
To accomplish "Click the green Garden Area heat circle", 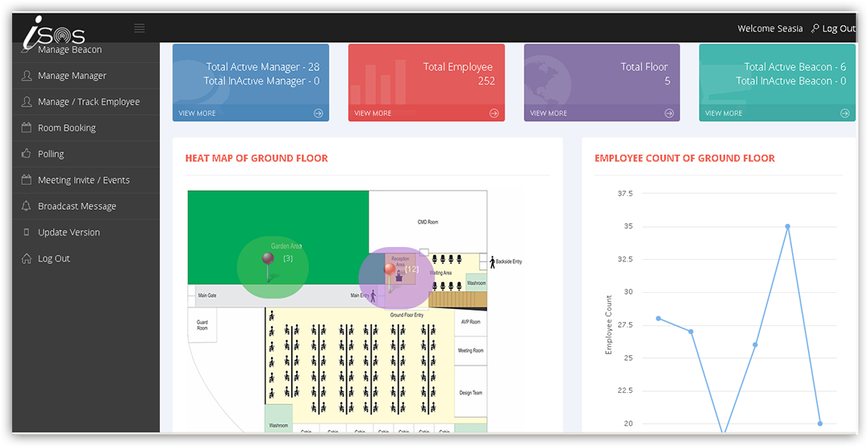I will [273, 268].
